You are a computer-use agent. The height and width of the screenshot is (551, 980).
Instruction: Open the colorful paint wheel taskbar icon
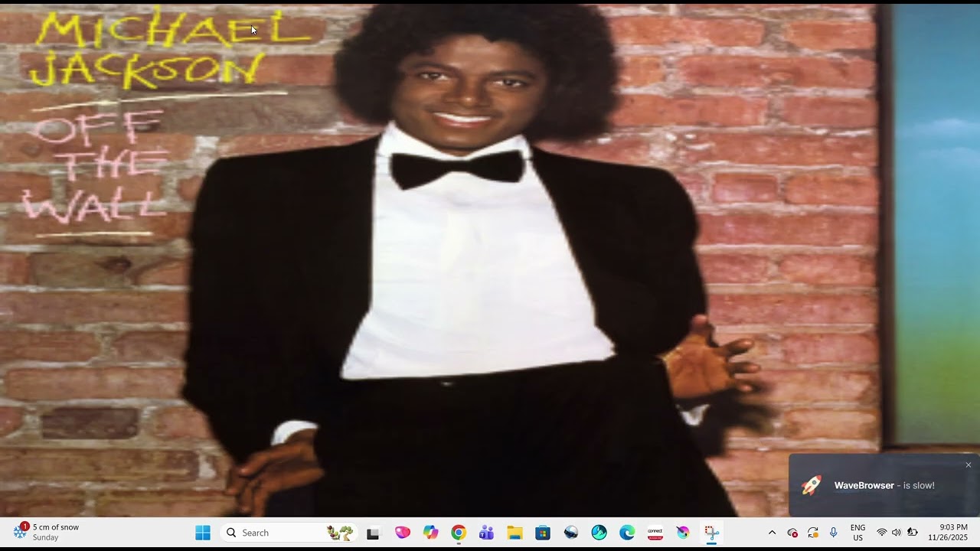point(683,533)
